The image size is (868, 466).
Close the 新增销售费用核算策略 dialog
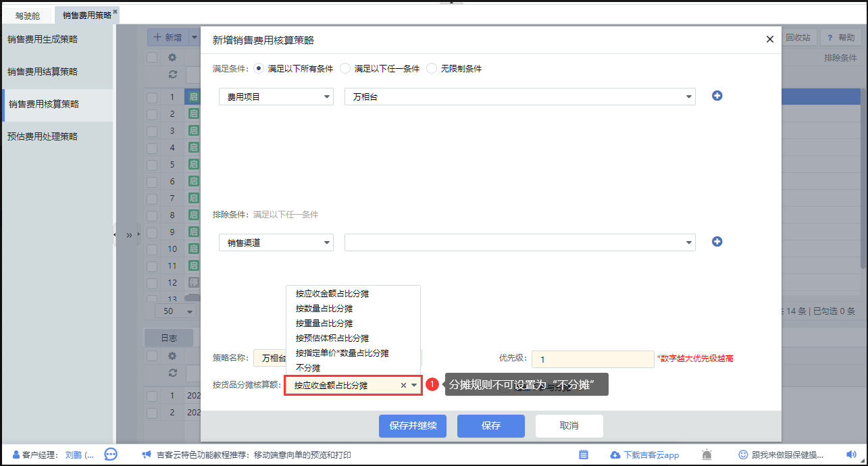[769, 39]
